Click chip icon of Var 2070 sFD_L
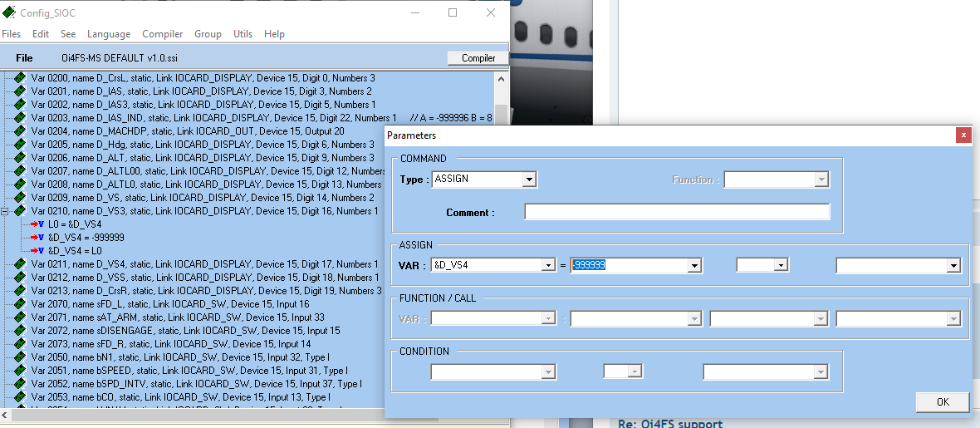This screenshot has height=428, width=980. coord(21,304)
